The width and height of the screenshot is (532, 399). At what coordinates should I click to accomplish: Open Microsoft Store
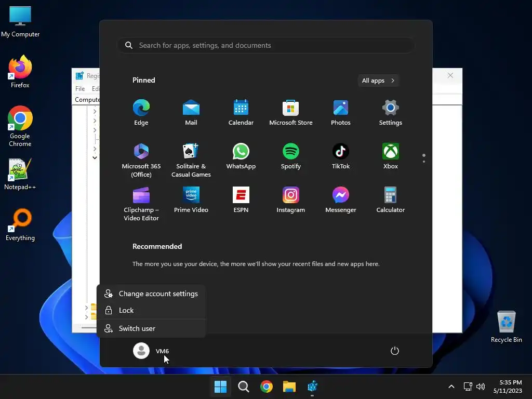[x=291, y=112]
